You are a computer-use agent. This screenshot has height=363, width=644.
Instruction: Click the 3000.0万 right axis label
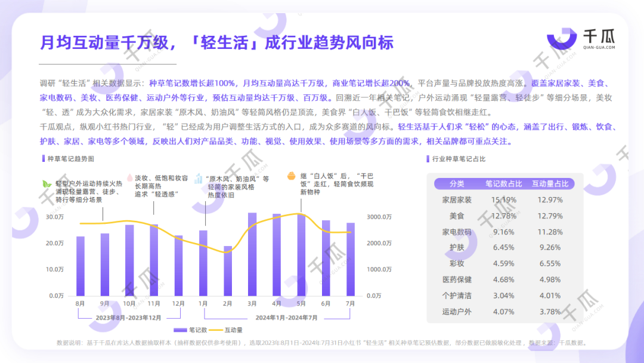379,217
